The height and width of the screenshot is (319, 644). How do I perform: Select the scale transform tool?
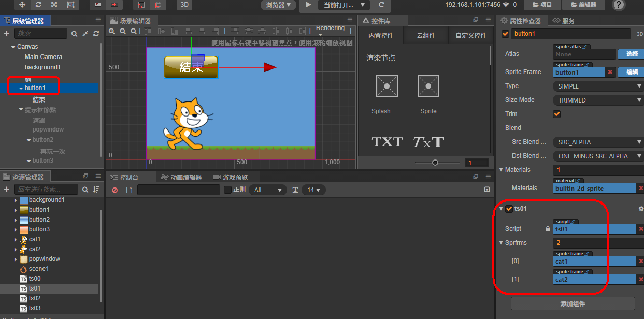(x=54, y=5)
